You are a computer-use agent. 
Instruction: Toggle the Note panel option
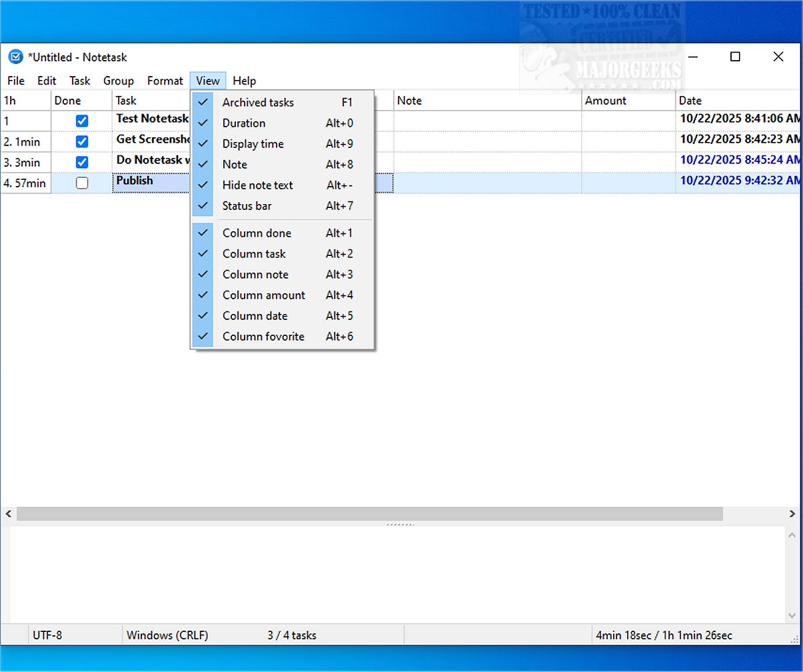(x=283, y=164)
